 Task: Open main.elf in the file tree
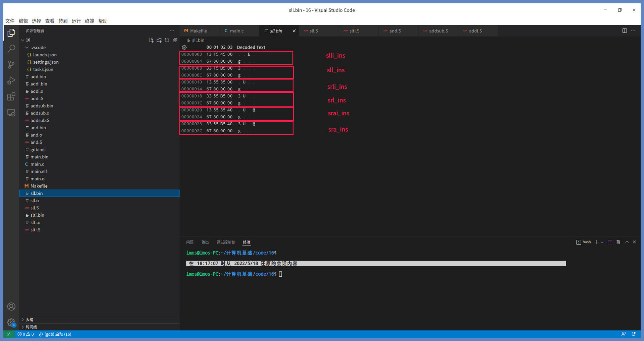point(39,172)
